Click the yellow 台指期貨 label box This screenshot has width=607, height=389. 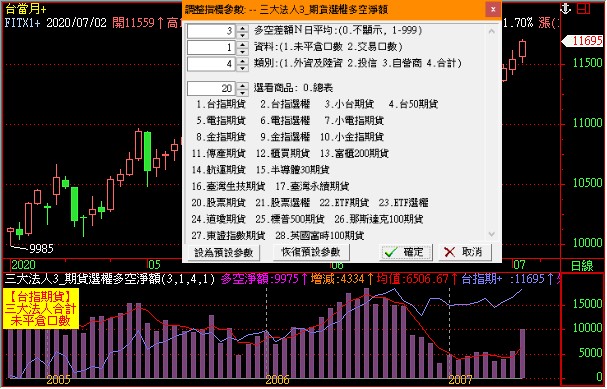(41, 308)
